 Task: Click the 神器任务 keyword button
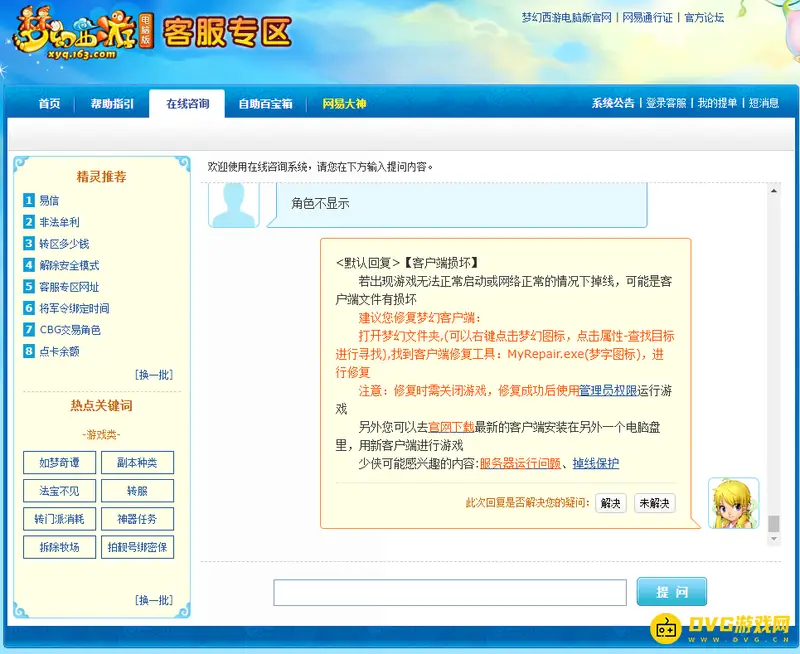coord(137,519)
